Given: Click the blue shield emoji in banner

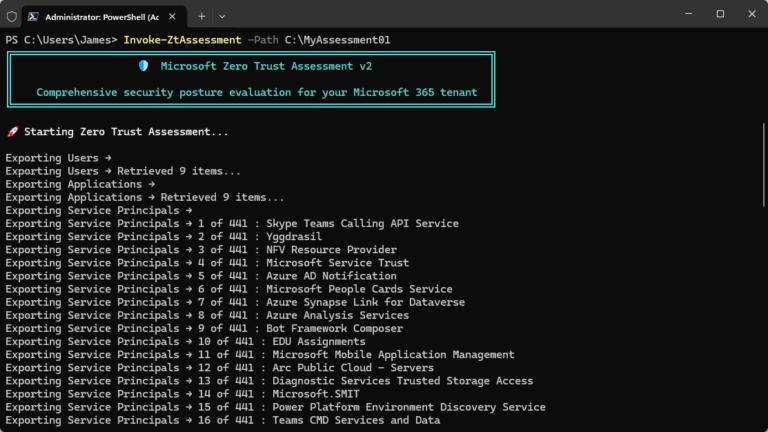Looking at the screenshot, I should [144, 66].
